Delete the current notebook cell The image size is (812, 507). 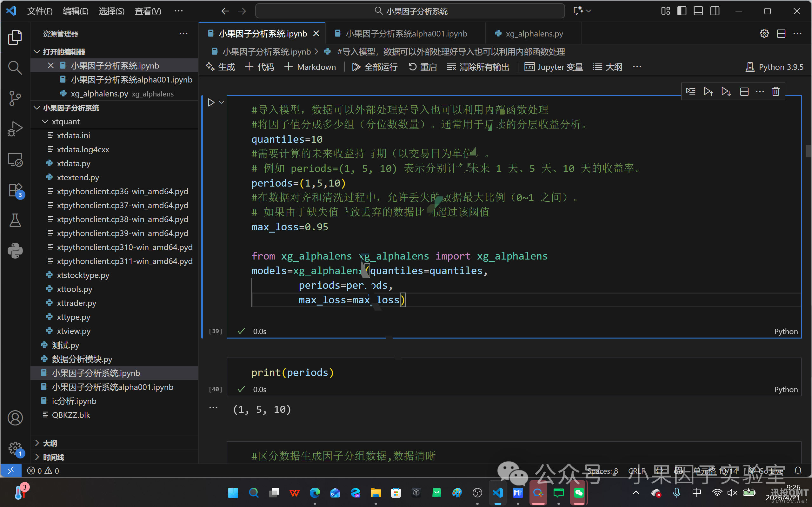coord(776,91)
